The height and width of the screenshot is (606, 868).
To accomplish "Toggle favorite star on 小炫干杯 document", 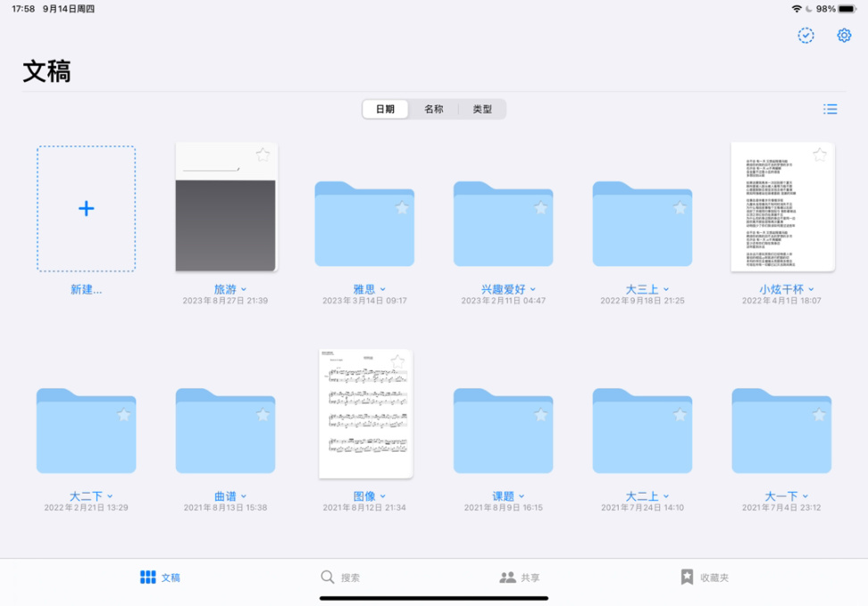I will 820,154.
